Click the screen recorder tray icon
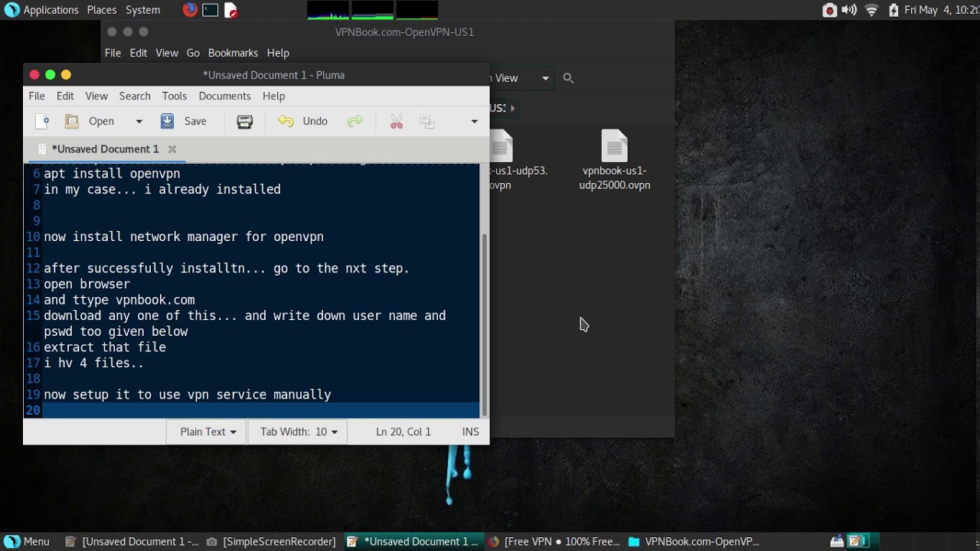Viewport: 980px width, 551px height. (x=829, y=10)
